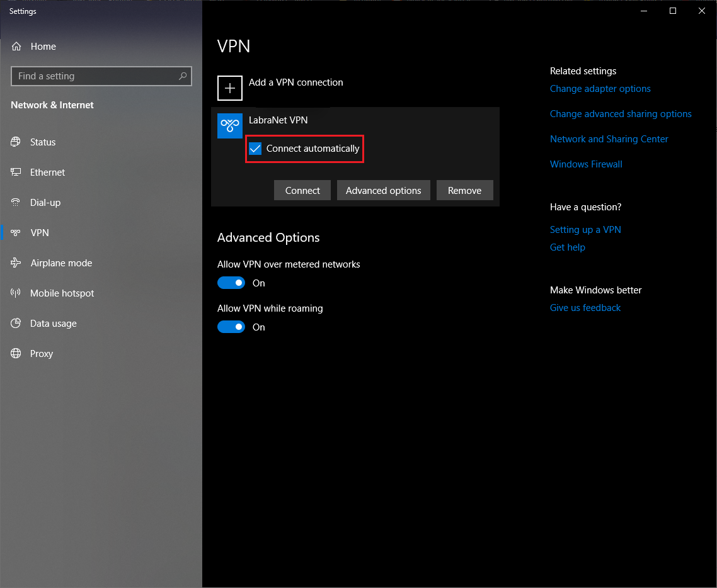717x588 pixels.
Task: Open the Setting up a VPN help link
Action: 585,229
